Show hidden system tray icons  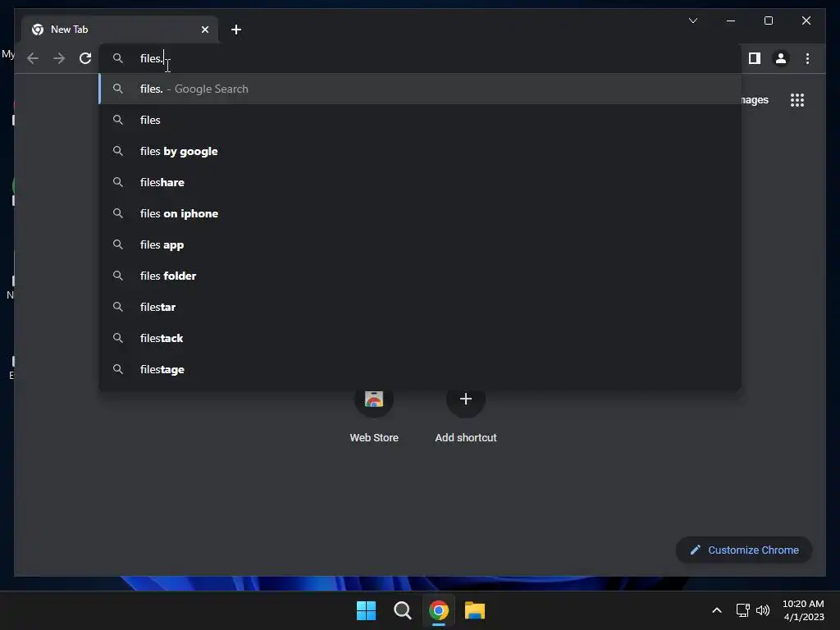pos(717,610)
